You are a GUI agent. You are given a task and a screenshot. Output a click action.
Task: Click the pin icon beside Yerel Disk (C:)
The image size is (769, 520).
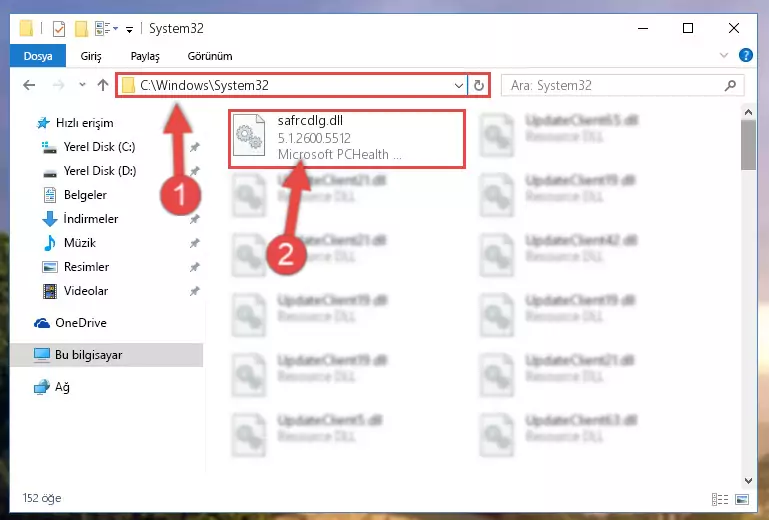coord(195,147)
